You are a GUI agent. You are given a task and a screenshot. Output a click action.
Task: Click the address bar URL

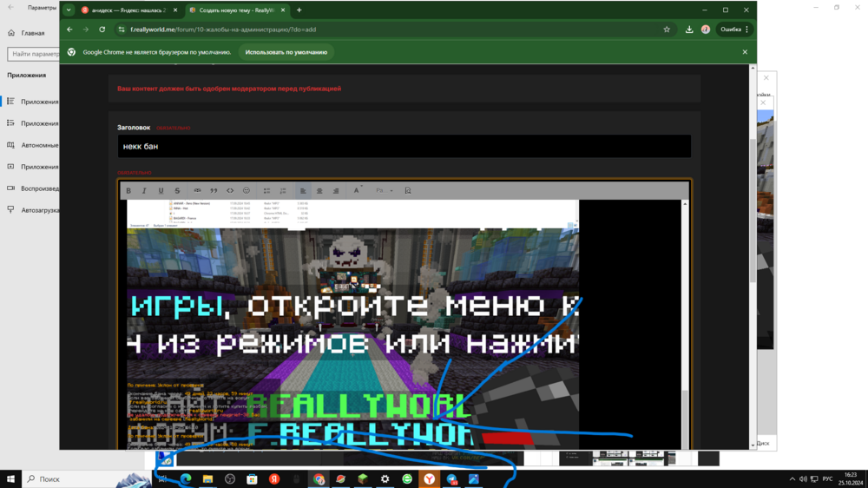tap(223, 30)
